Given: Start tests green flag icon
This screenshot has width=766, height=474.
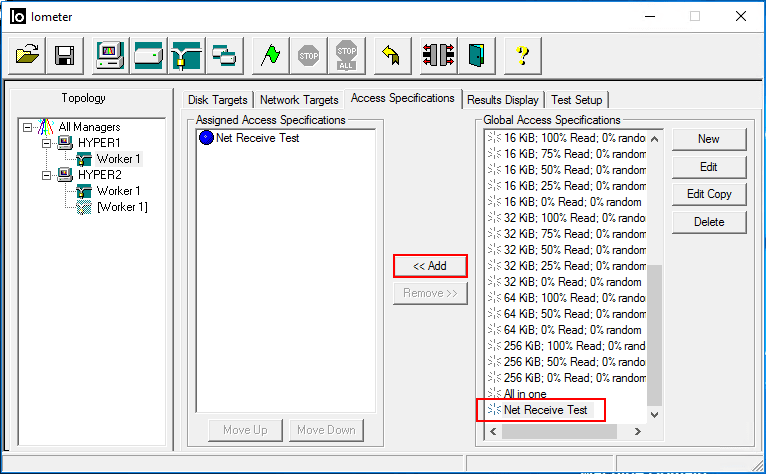Looking at the screenshot, I should click(271, 55).
